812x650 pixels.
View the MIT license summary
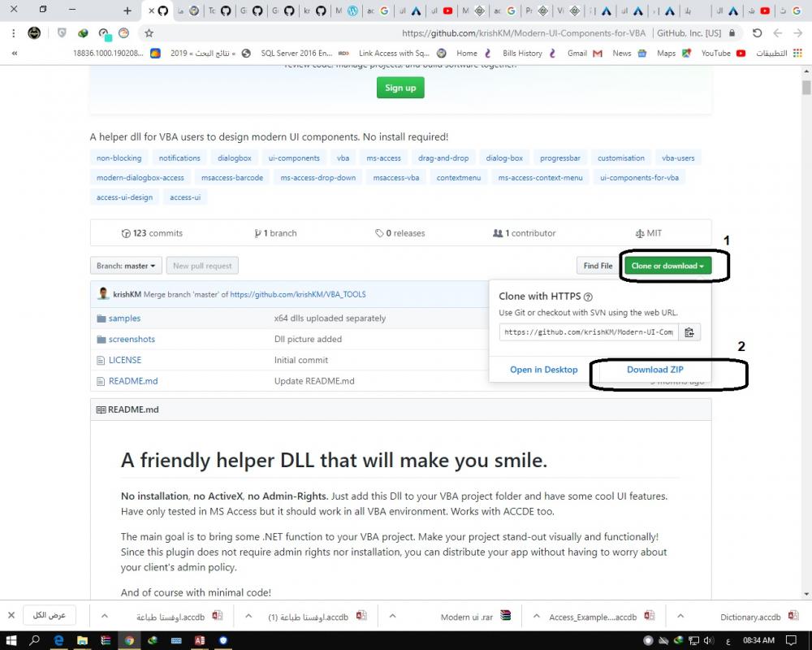pyautogui.click(x=648, y=233)
